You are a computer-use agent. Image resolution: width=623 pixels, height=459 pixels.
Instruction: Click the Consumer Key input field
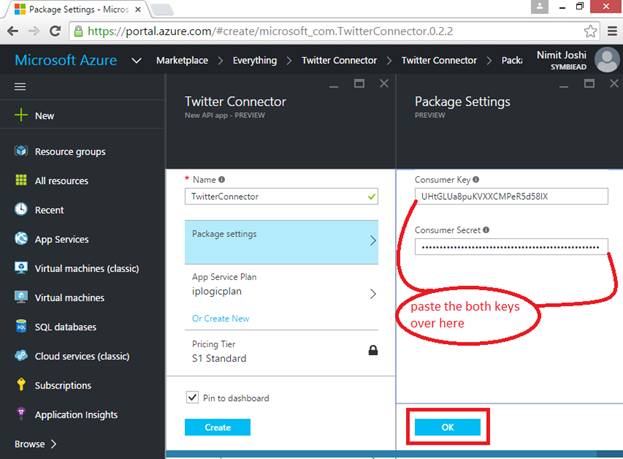pos(511,196)
